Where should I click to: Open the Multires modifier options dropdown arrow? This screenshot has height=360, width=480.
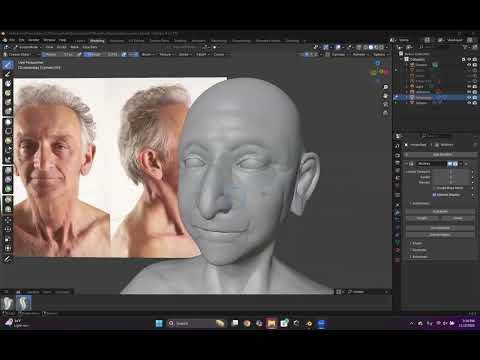coord(461,163)
